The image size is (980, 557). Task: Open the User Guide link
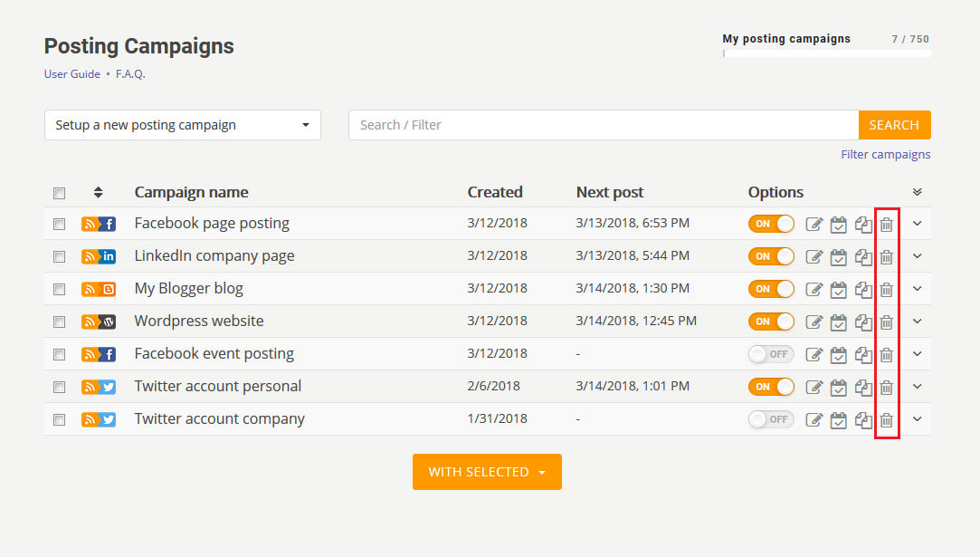(x=71, y=74)
